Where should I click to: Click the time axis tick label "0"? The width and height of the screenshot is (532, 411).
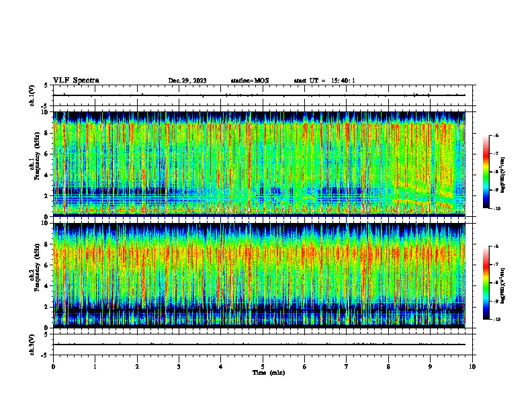pyautogui.click(x=53, y=367)
